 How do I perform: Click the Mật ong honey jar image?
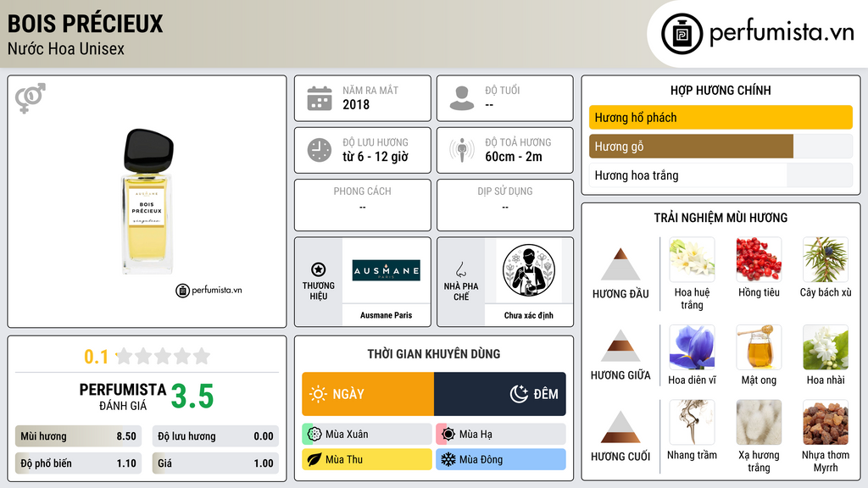pyautogui.click(x=759, y=347)
